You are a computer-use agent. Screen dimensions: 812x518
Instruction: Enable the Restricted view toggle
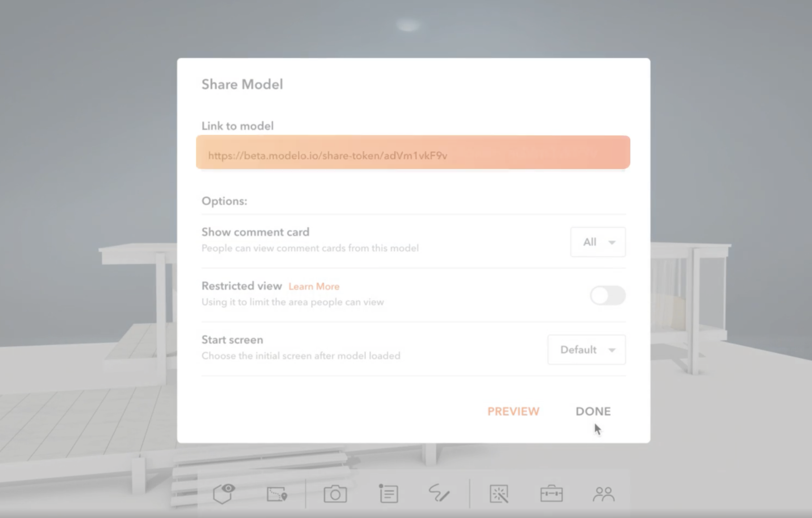click(x=608, y=296)
